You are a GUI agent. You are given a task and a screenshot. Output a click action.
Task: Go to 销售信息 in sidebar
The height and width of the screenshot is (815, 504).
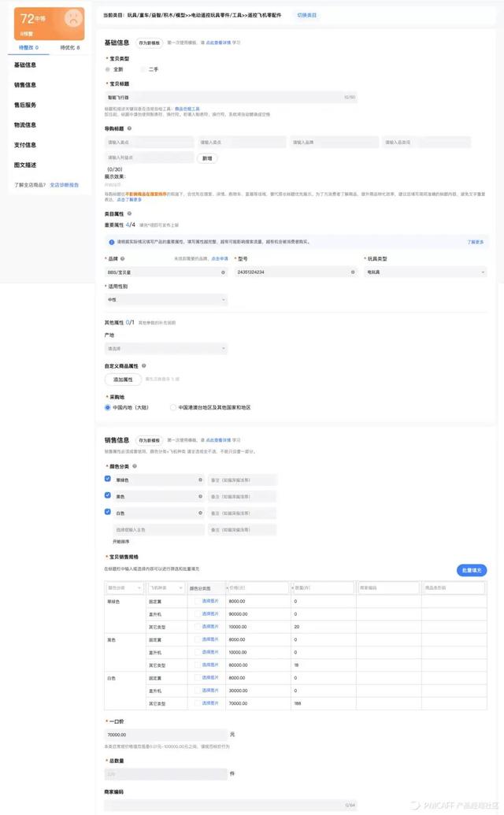(25, 85)
